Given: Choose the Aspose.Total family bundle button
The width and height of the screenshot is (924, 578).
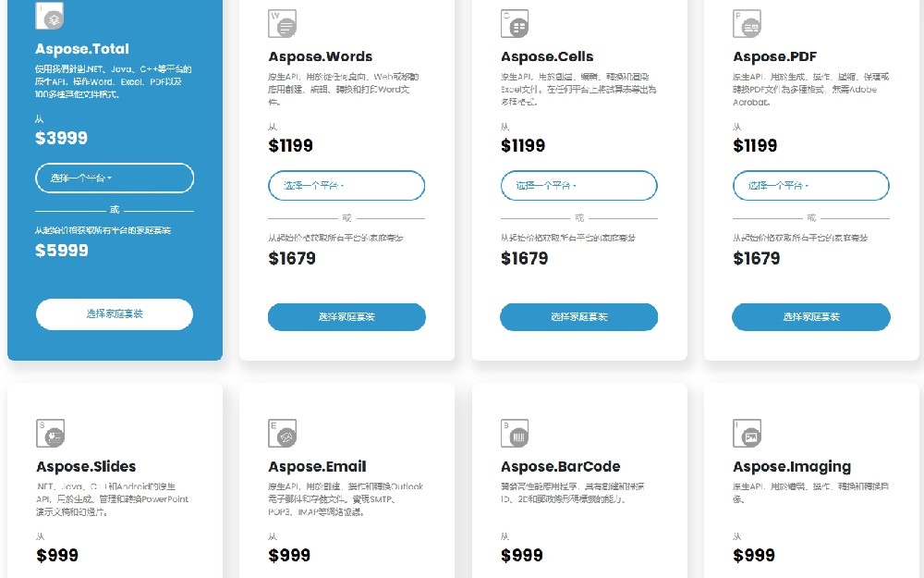Looking at the screenshot, I should pos(115,314).
